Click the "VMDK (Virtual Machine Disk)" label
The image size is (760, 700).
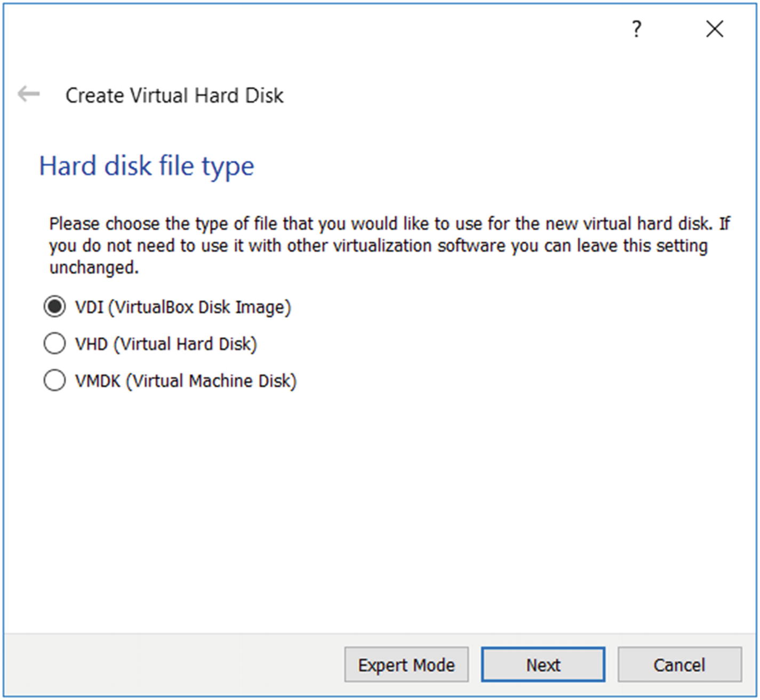point(186,381)
